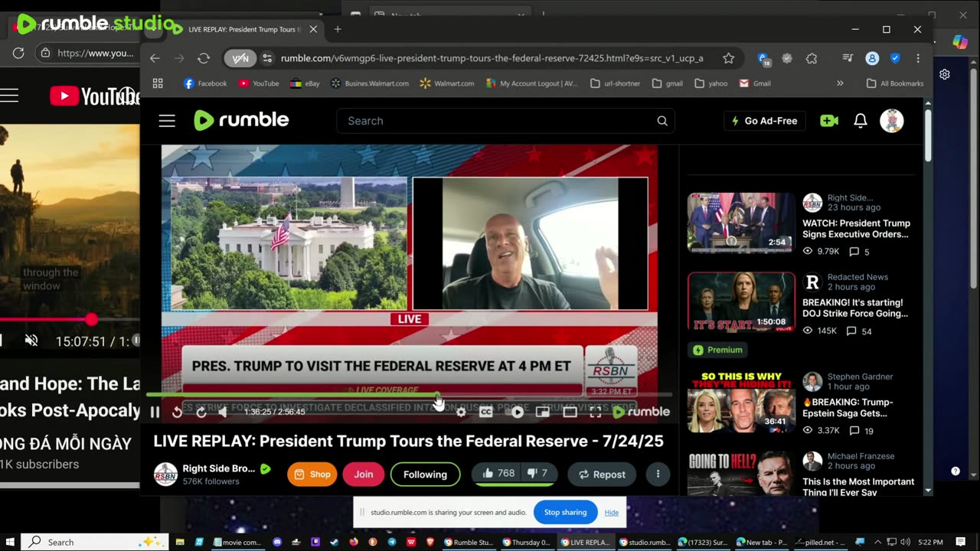The width and height of the screenshot is (980, 551).
Task: Open the Windows Start button
Action: click(10, 542)
